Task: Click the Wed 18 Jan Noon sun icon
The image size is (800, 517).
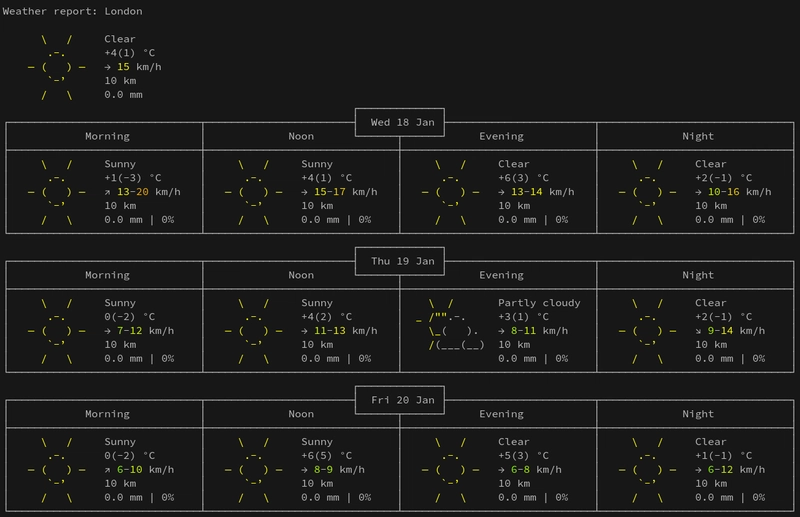Action: (253, 192)
